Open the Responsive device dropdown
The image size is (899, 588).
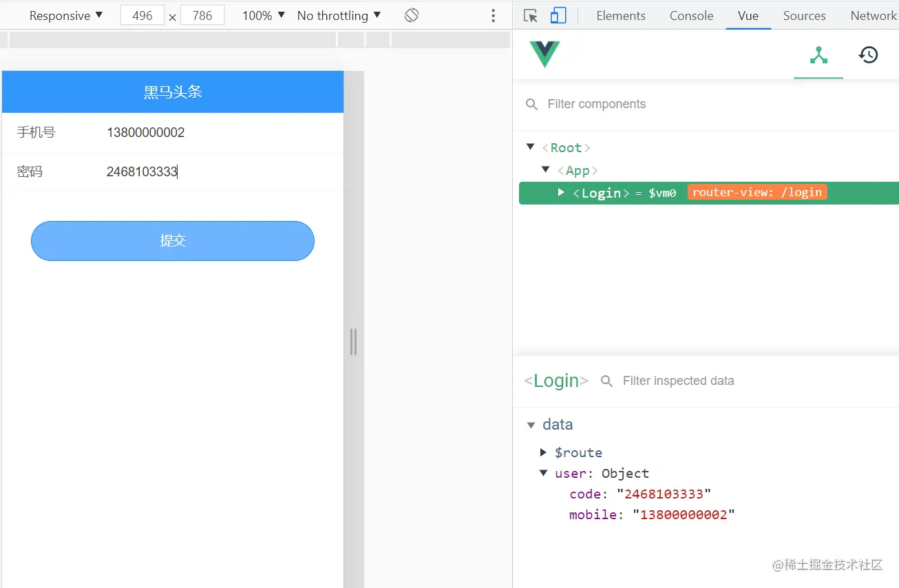click(66, 15)
